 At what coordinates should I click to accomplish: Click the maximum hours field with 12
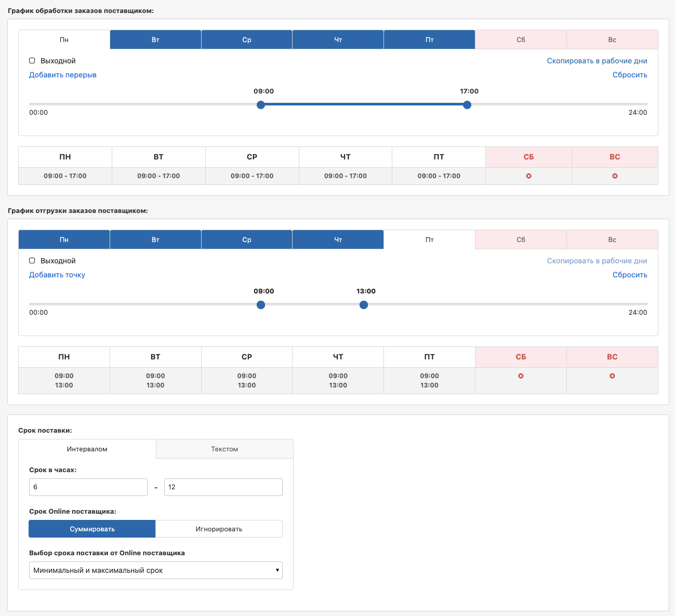[x=223, y=487]
